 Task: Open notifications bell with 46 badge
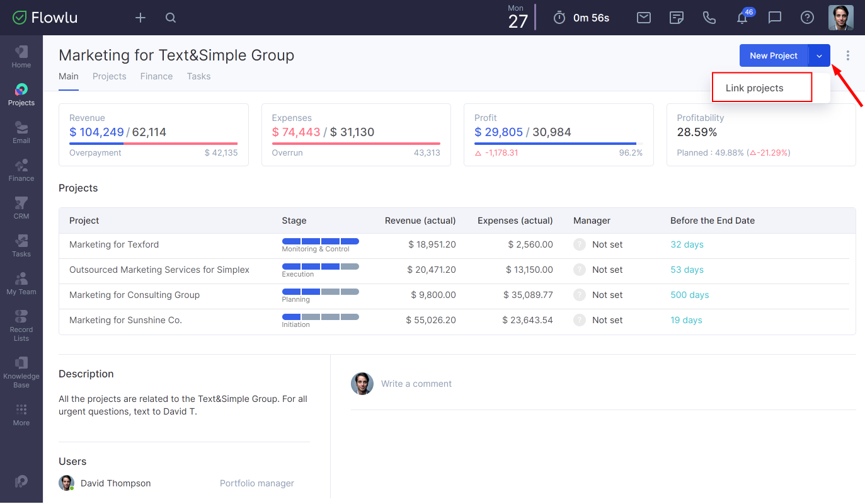click(x=743, y=17)
